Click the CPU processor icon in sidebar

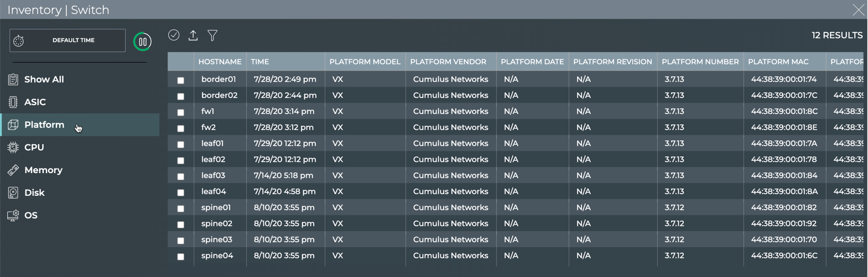(13, 148)
